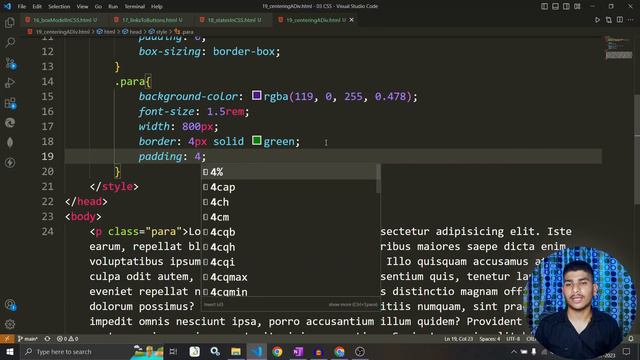Select 4cm suggestion
This screenshot has width=640, height=360.
point(290,217)
